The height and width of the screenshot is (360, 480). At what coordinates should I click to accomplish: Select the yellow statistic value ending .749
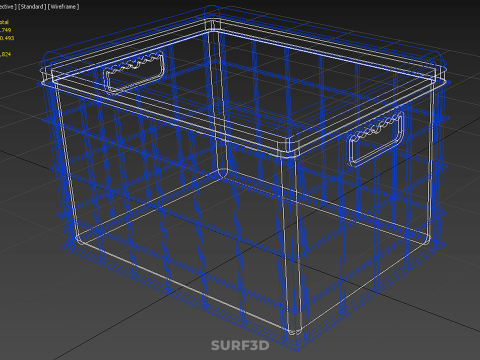(x=6, y=30)
